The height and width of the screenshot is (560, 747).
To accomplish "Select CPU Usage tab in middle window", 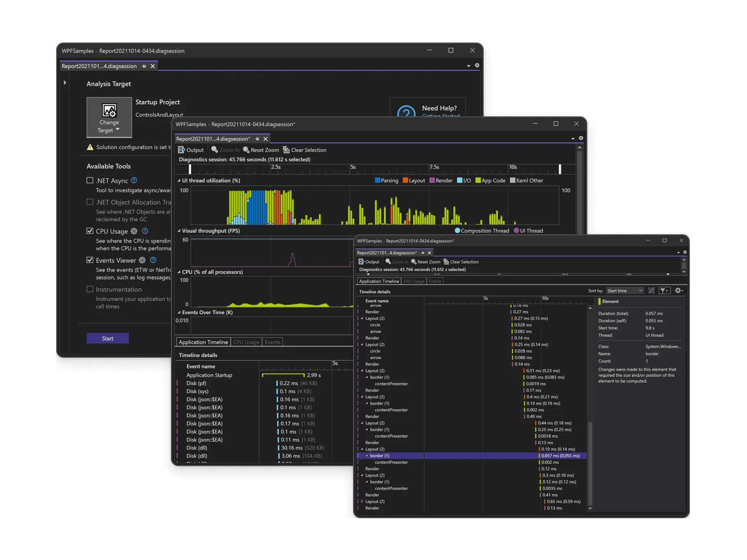I will pyautogui.click(x=246, y=342).
